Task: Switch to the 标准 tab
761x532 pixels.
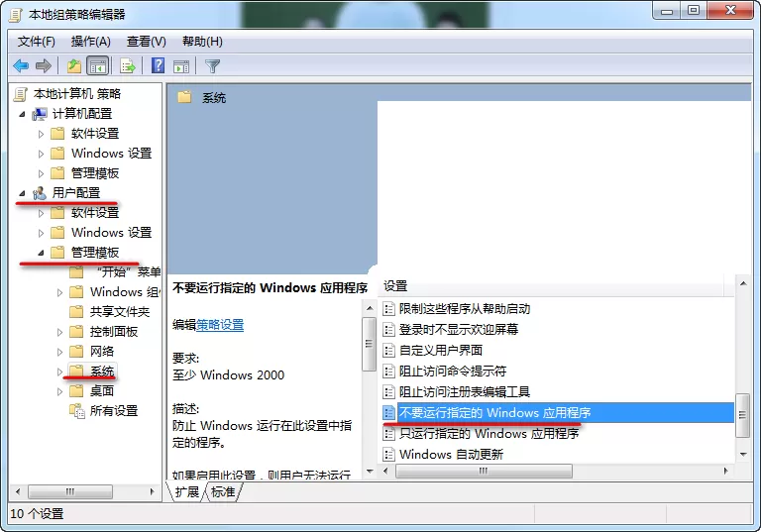Action: pyautogui.click(x=223, y=492)
